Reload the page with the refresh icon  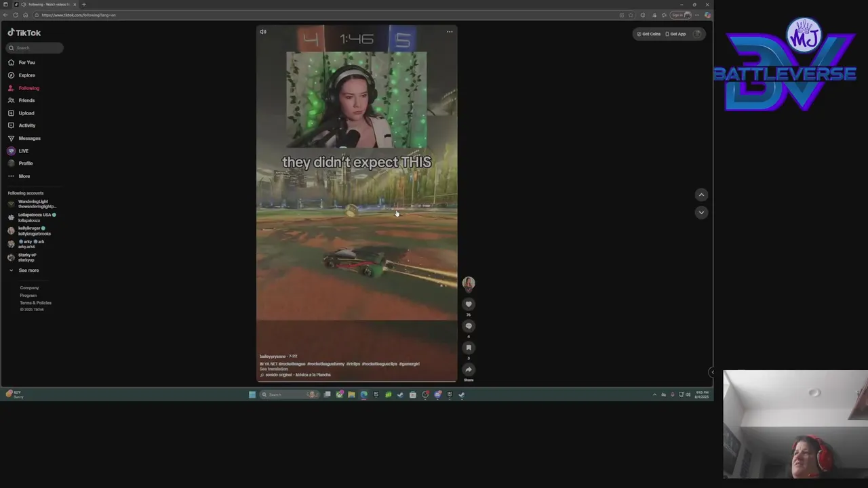[16, 15]
